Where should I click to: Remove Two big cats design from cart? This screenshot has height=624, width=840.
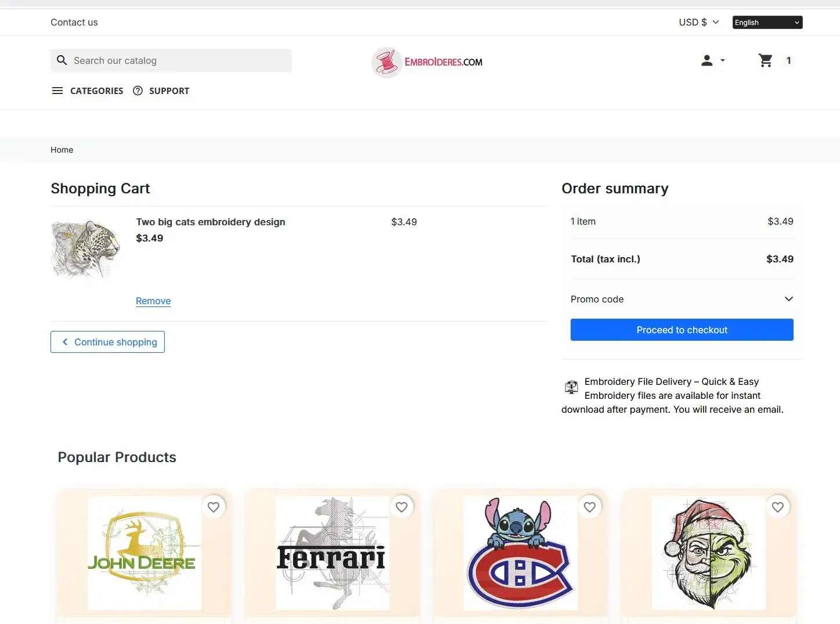(x=153, y=301)
